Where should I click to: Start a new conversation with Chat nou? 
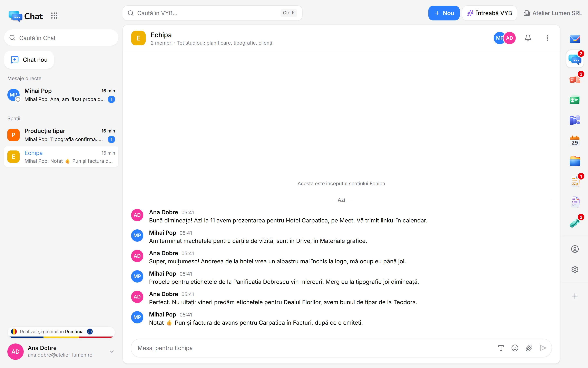tap(29, 60)
